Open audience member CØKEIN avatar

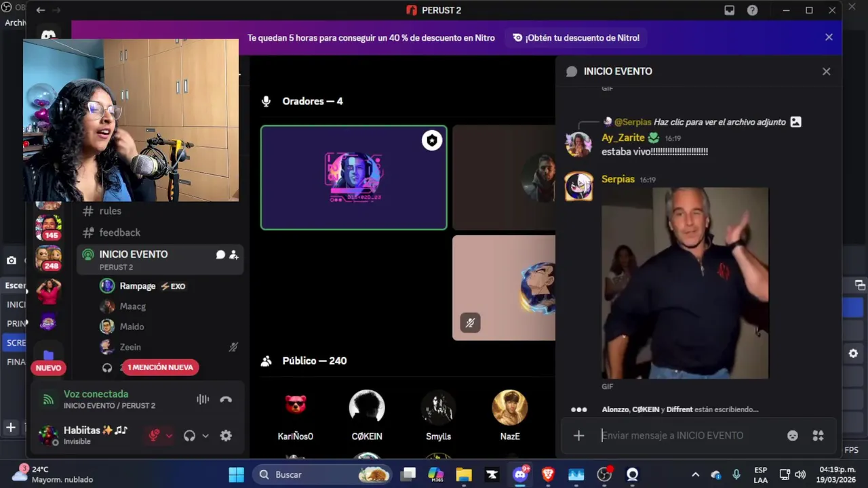367,407
